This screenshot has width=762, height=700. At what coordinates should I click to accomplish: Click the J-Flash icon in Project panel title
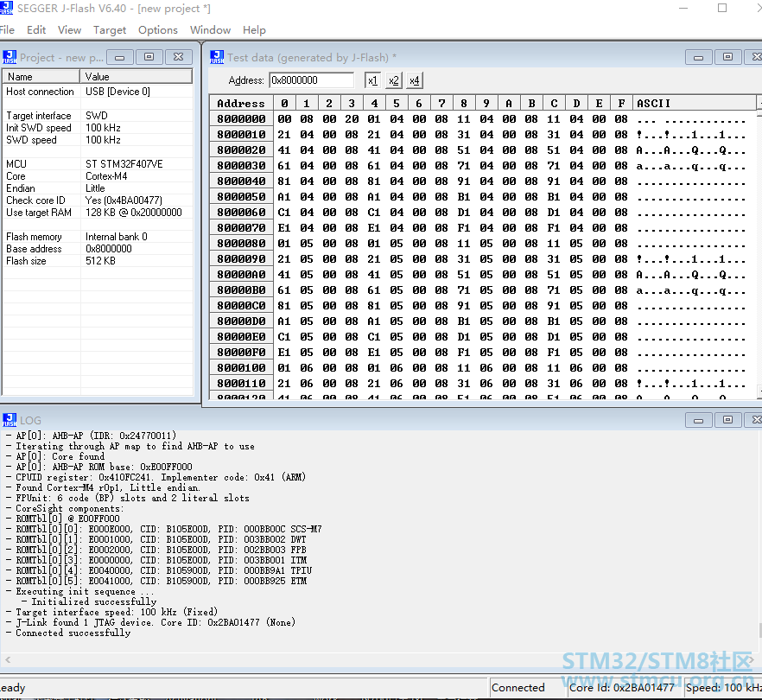[x=10, y=57]
